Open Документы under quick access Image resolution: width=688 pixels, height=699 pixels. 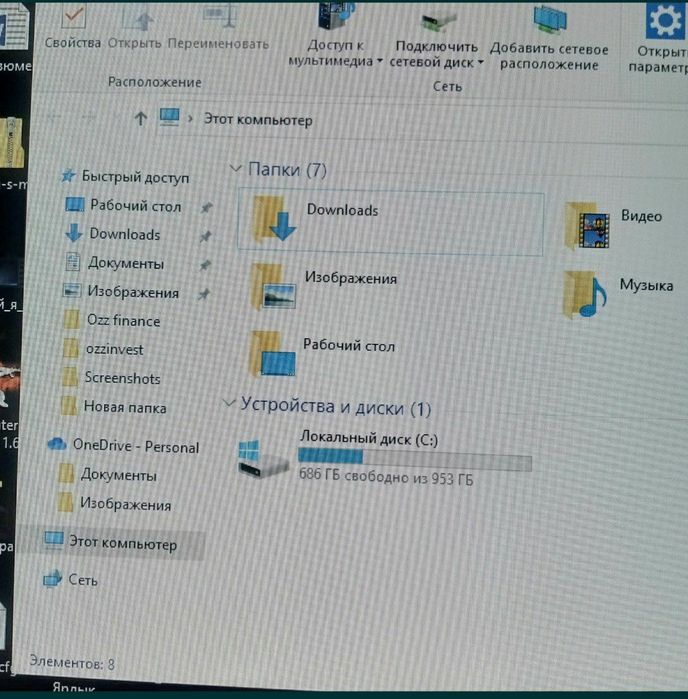pyautogui.click(x=125, y=263)
